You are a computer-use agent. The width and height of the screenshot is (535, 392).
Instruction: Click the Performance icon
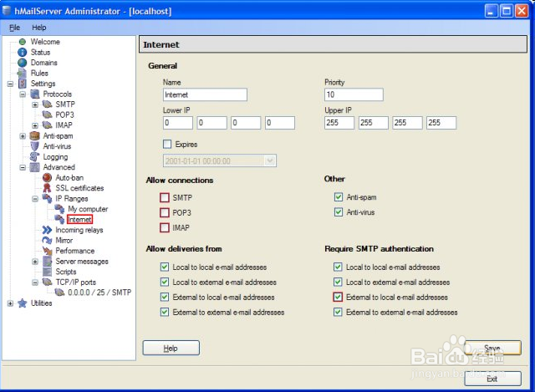[x=47, y=251]
